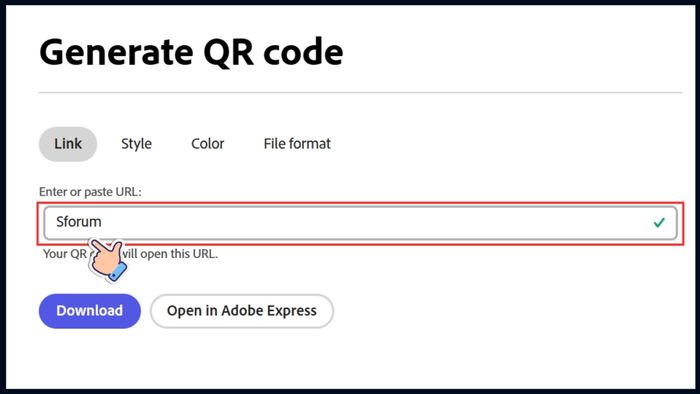Open the Color tab
This screenshot has height=394, width=700.
208,144
